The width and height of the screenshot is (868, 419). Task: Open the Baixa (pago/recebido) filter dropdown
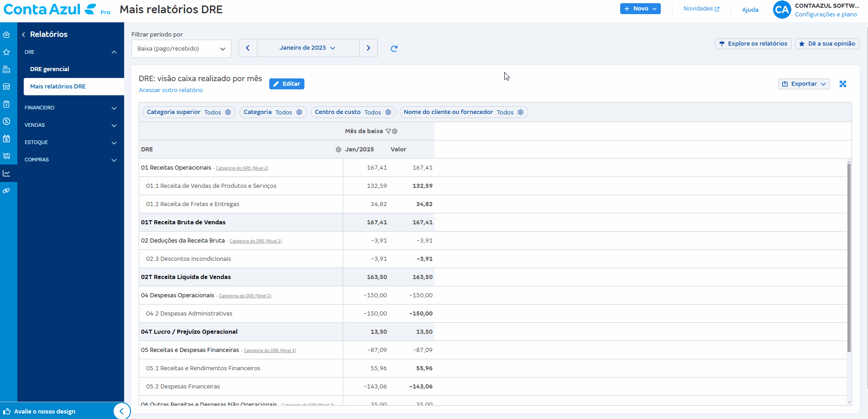pos(181,49)
